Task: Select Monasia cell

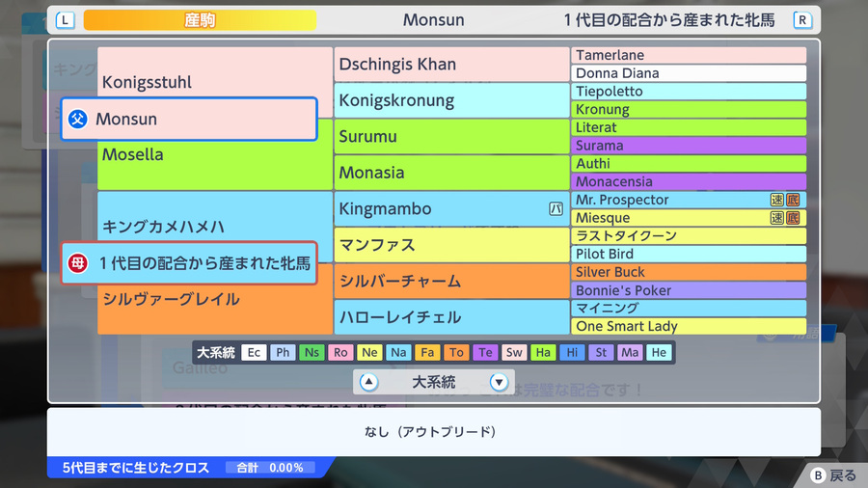Action: click(x=451, y=173)
